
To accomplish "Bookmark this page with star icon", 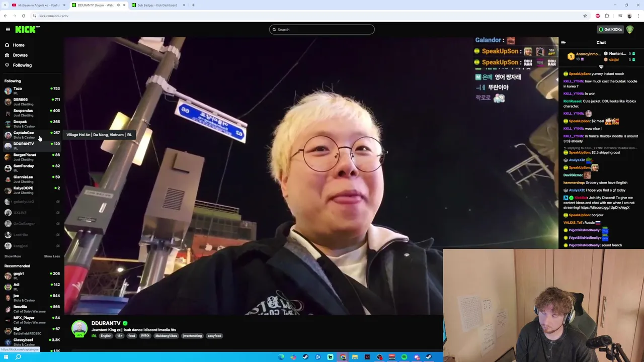I will (x=585, y=16).
